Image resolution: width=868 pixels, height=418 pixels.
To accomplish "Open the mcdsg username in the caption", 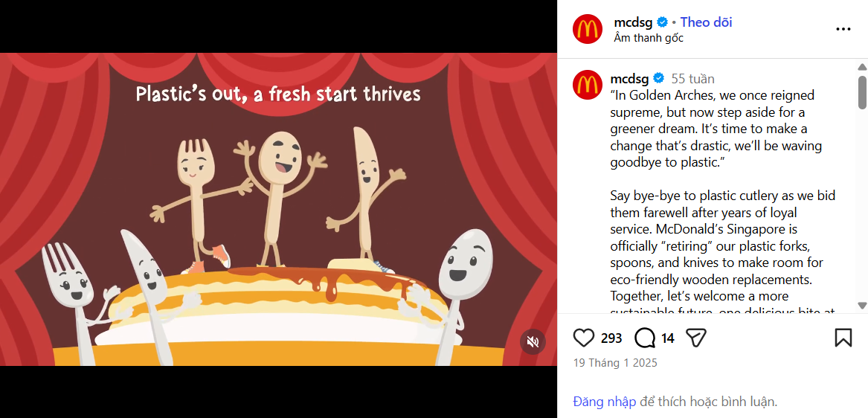I will pos(630,78).
